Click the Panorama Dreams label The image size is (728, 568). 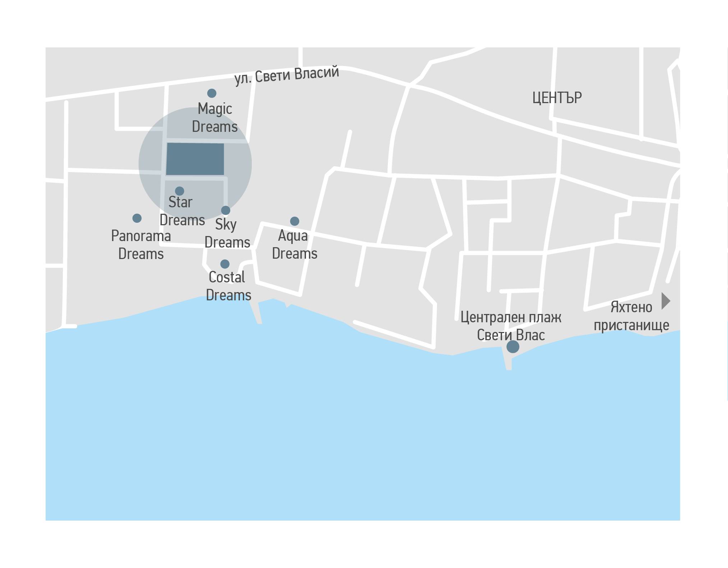pos(141,245)
